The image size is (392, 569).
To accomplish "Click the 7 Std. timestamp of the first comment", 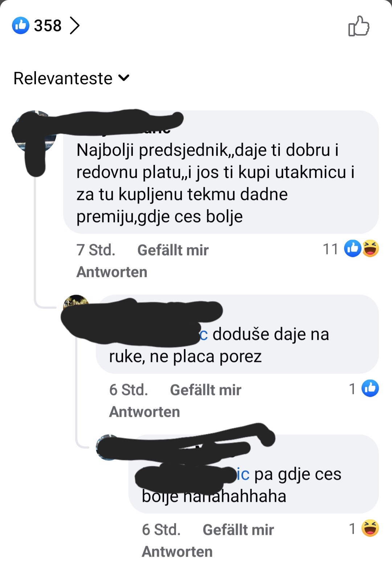I will [x=96, y=250].
